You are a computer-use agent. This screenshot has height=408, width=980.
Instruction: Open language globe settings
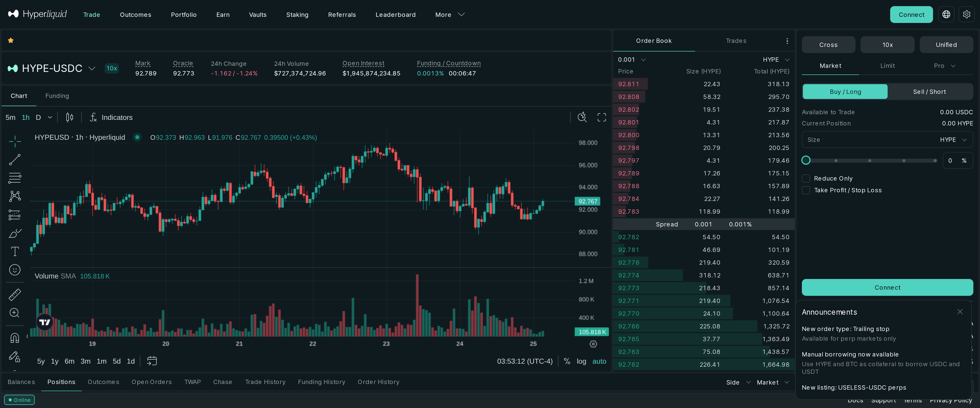(946, 15)
